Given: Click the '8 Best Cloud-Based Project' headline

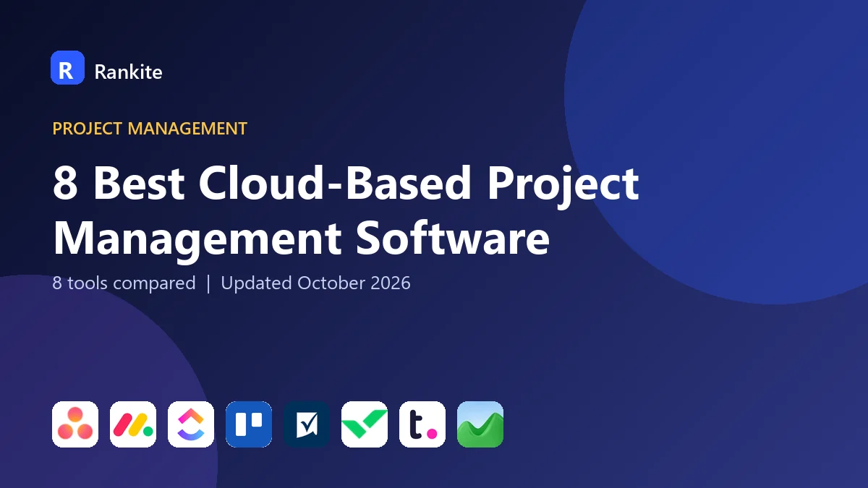Looking at the screenshot, I should [346, 184].
